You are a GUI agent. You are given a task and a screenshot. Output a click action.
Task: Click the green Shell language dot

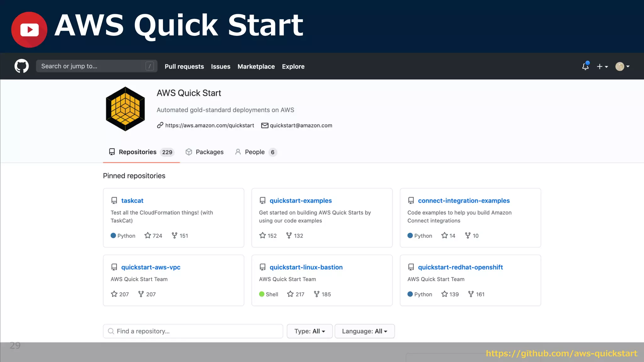tap(262, 294)
